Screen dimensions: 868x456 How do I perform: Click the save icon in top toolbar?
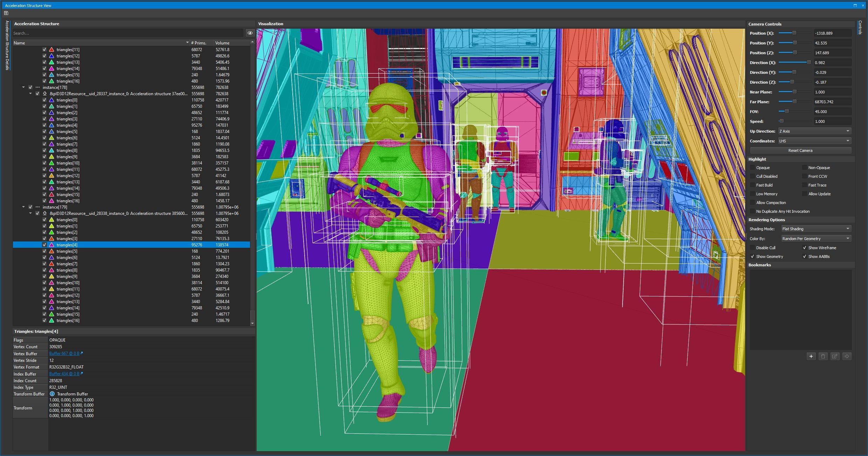[6, 13]
